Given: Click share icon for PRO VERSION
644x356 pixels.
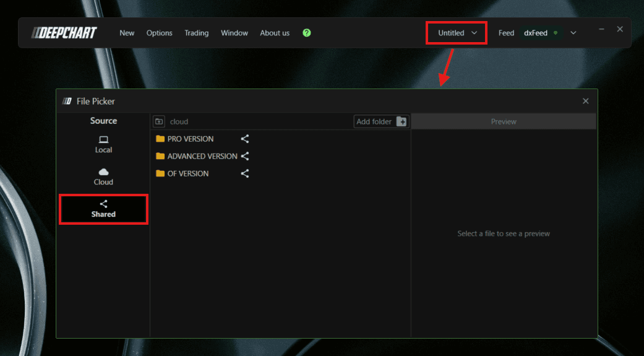Looking at the screenshot, I should 245,139.
